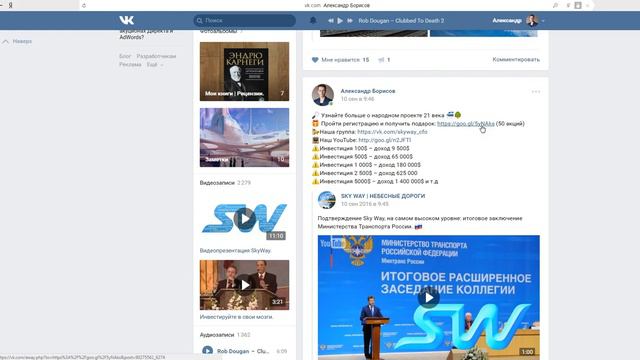Open Инвестируйте в свои мозги title

236,317
